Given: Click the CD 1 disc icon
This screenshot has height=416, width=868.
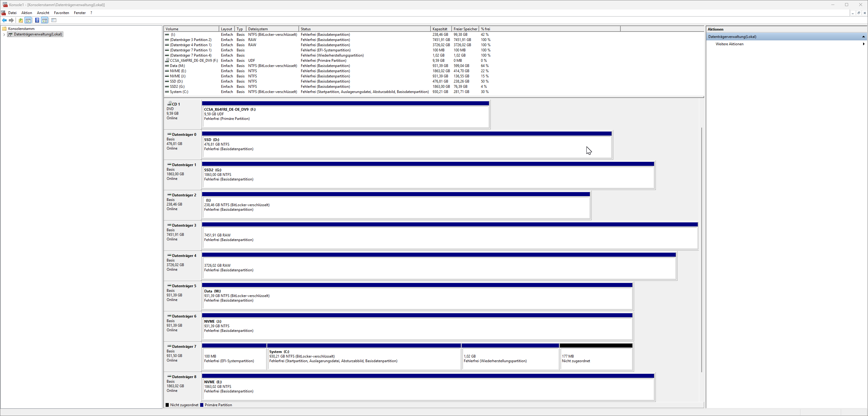Looking at the screenshot, I should 169,103.
